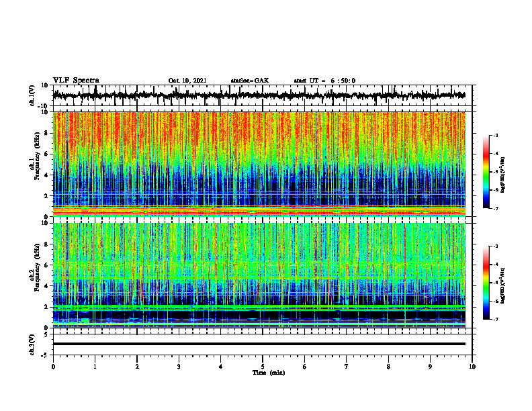Click the ch.2 color scale bar

click(x=486, y=283)
